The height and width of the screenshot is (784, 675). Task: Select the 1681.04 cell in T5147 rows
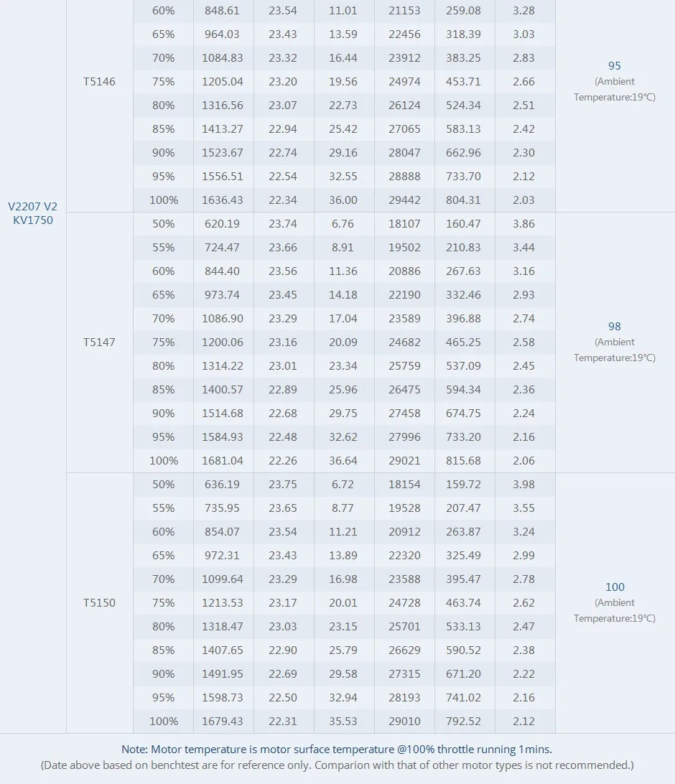point(223,461)
